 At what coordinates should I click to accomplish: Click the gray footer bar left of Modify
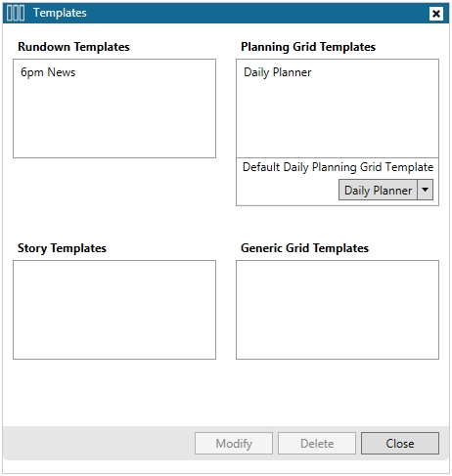(98, 443)
